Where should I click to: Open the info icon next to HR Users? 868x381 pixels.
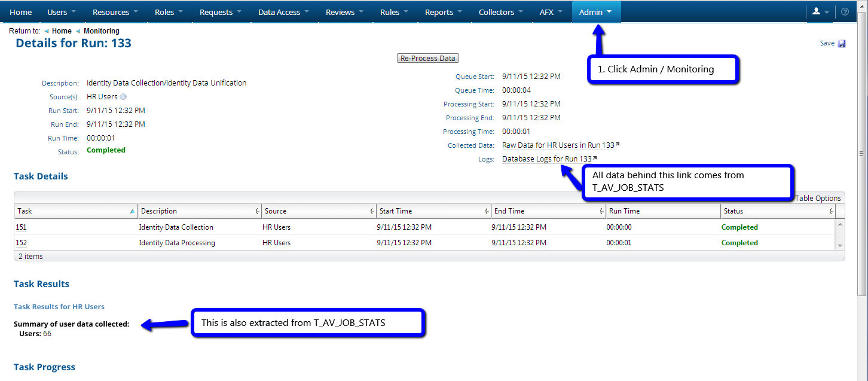(123, 96)
